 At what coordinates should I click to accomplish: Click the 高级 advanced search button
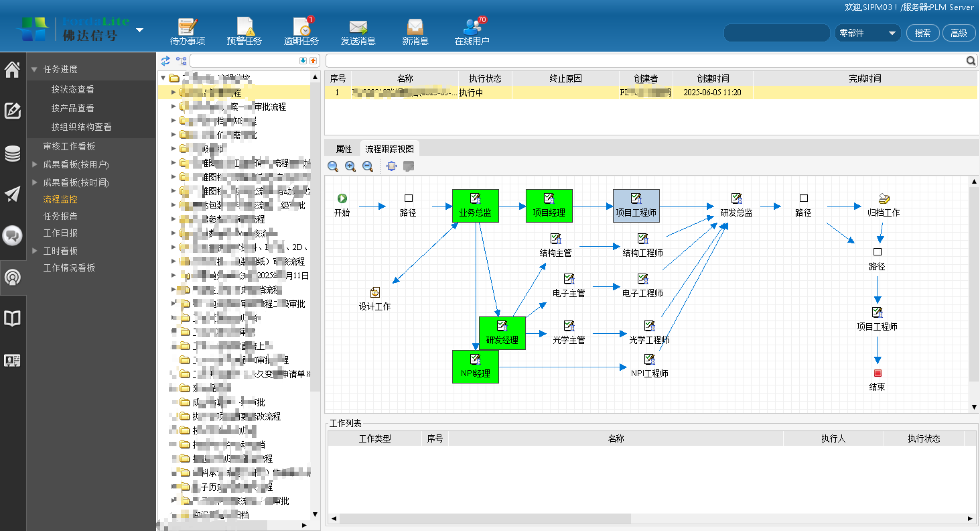(958, 33)
